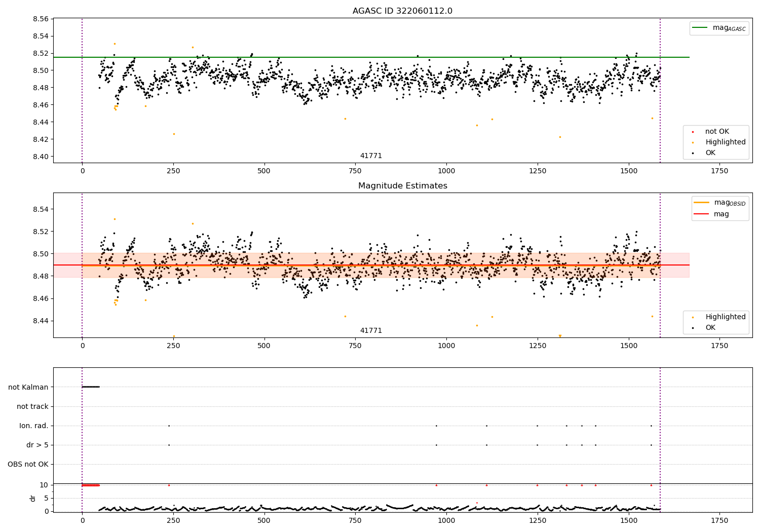Click the '8.42' y-axis tick in top plot
760x532 pixels.
tap(41, 139)
